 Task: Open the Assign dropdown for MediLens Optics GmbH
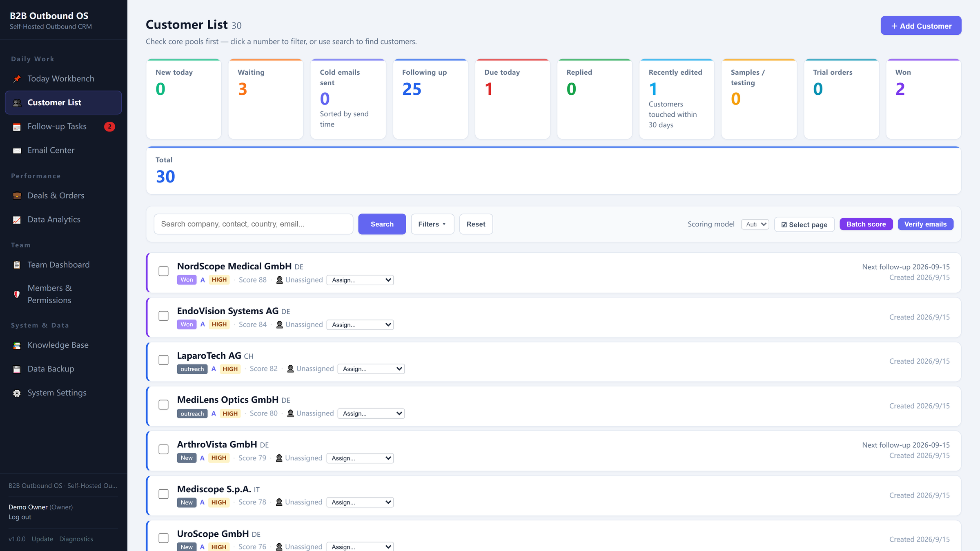click(x=371, y=413)
